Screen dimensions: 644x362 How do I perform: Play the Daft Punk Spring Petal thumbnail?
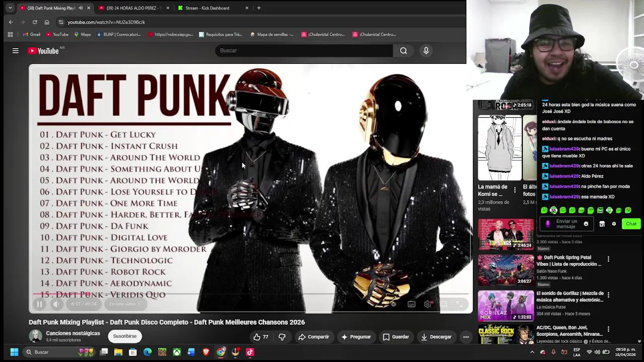(506, 269)
